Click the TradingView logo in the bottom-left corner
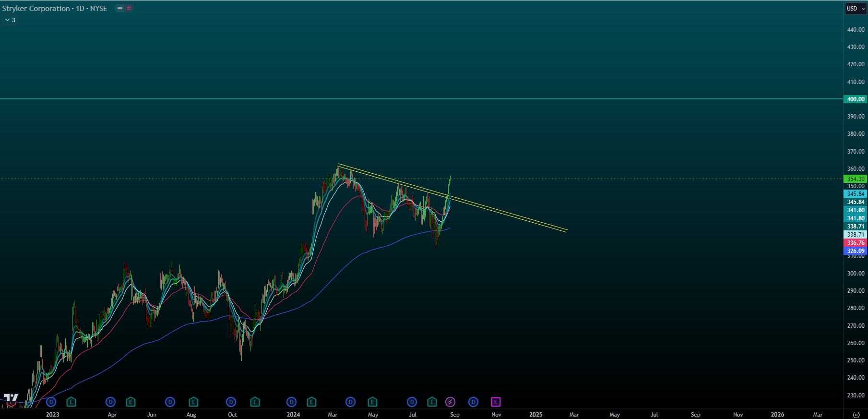 point(11,399)
